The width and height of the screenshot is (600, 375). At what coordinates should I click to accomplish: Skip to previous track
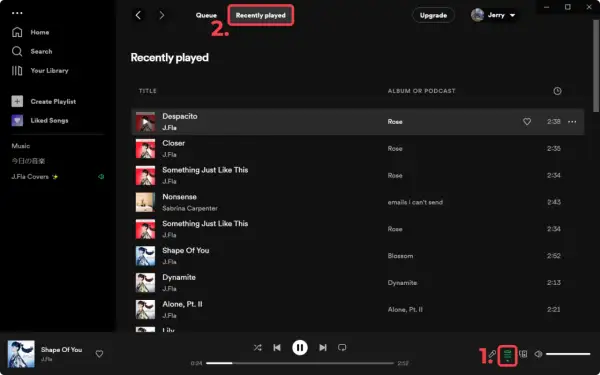[277, 347]
